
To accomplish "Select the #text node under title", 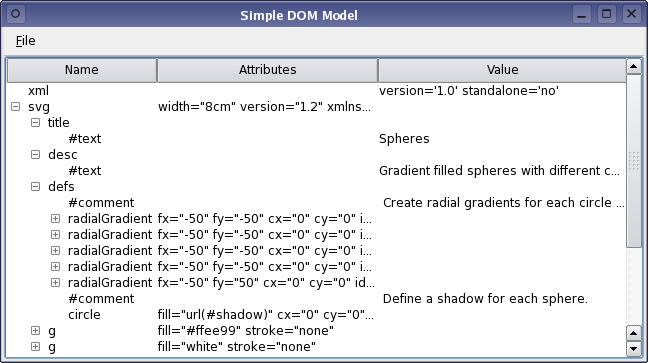I will (x=317, y=139).
